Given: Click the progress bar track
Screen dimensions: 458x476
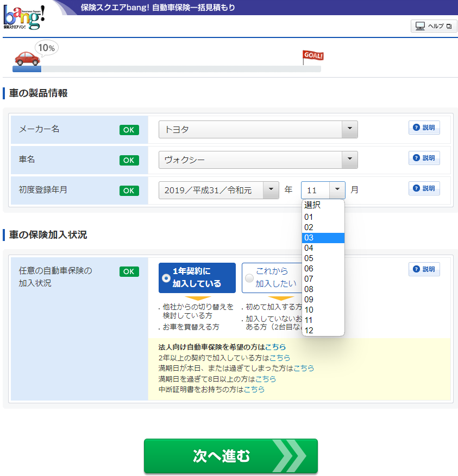Looking at the screenshot, I should pos(179,69).
